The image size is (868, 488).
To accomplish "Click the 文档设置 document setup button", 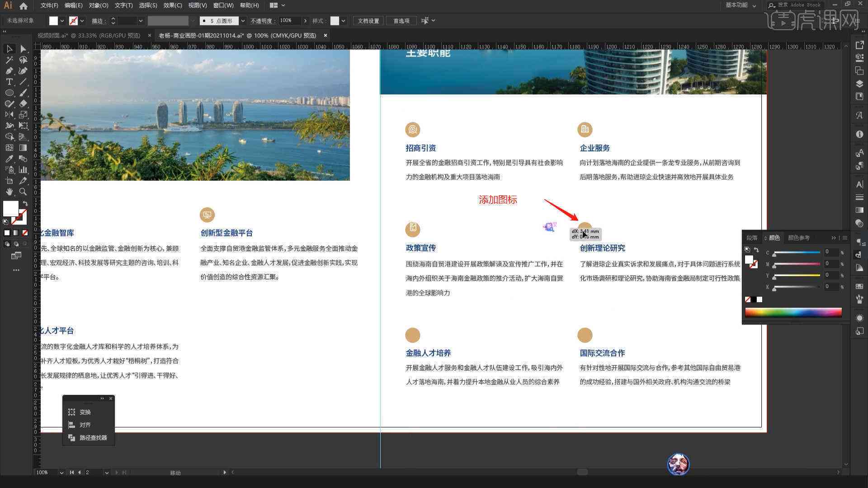I will (x=368, y=21).
